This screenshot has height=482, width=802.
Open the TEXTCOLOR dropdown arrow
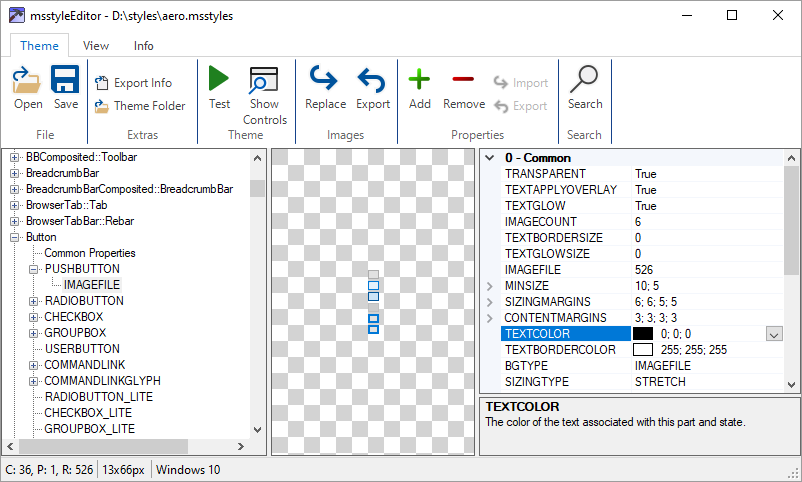click(774, 334)
